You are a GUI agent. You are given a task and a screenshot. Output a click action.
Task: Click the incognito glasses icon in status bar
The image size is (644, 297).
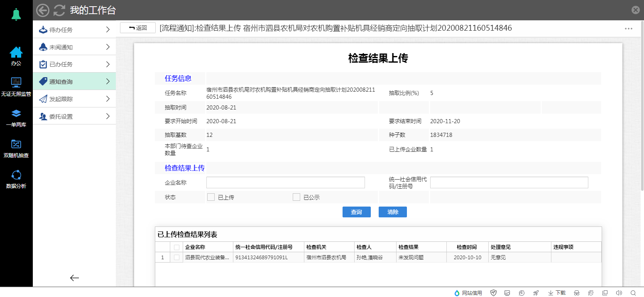tap(576, 293)
